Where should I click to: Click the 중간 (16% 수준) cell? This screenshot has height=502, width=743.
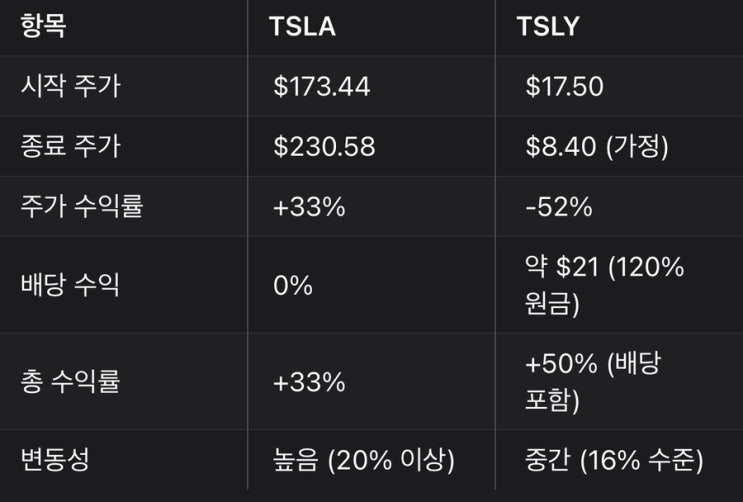(x=613, y=461)
